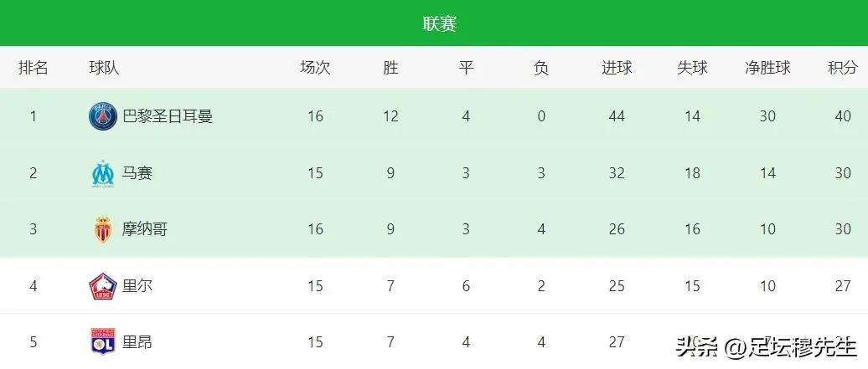Click the Paris Saint-Germain club logo
The width and height of the screenshot is (868, 369).
click(x=103, y=117)
